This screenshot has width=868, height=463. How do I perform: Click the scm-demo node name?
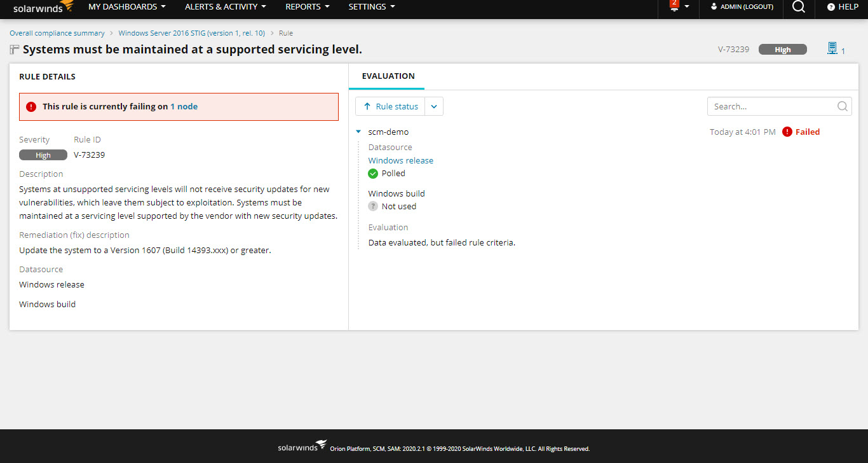[x=388, y=132]
